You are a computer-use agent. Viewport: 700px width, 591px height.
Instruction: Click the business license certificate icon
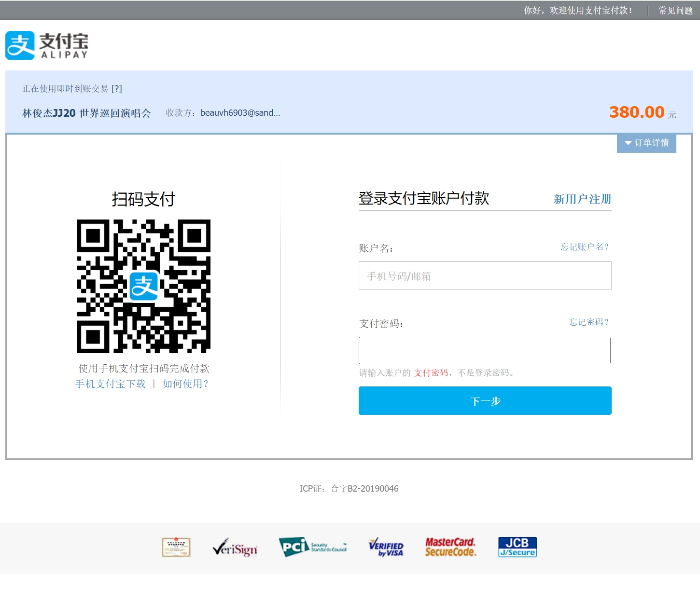click(x=176, y=547)
